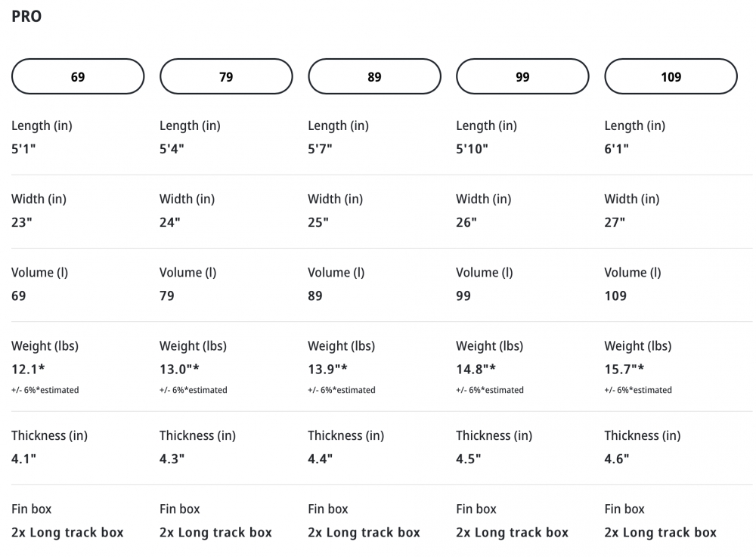
Task: Click the 4.1" thickness value
Action: 23,459
